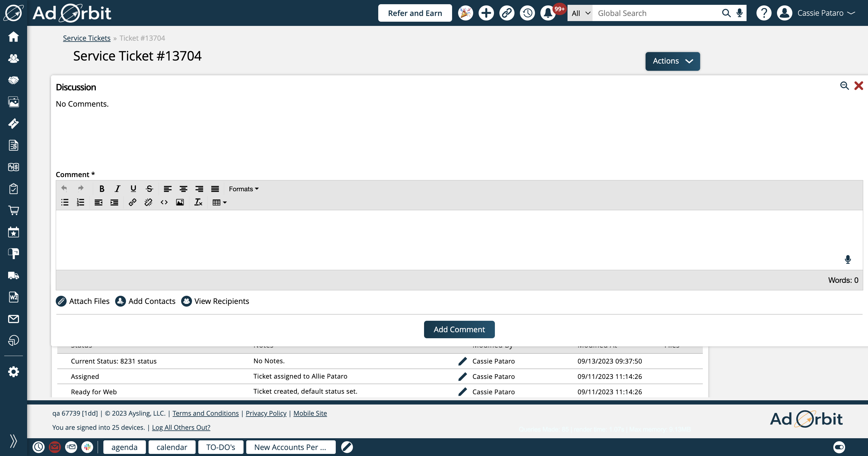
Task: Open the contacts group sidebar icon
Action: (x=14, y=58)
